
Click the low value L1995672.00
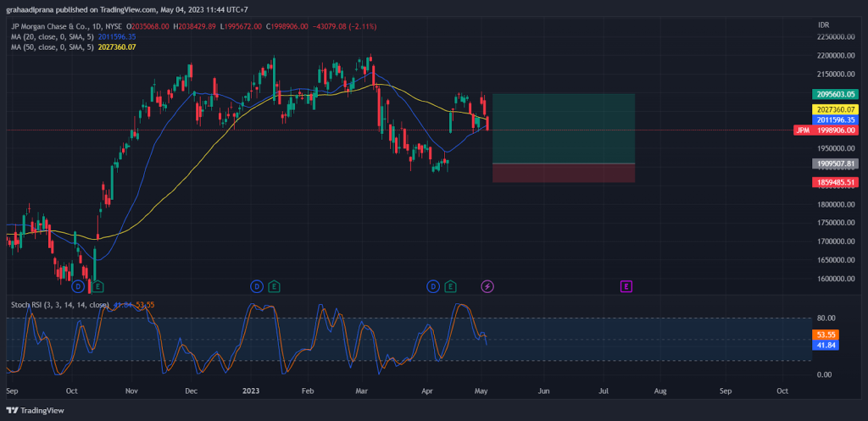click(241, 26)
